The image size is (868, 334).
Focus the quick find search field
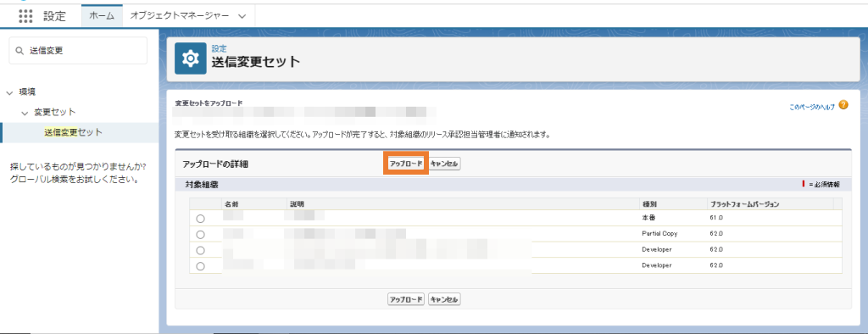(78, 51)
